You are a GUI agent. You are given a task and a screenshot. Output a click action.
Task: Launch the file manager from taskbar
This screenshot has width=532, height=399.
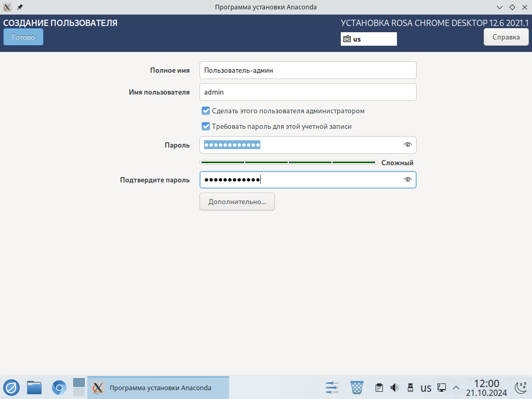[x=34, y=388]
